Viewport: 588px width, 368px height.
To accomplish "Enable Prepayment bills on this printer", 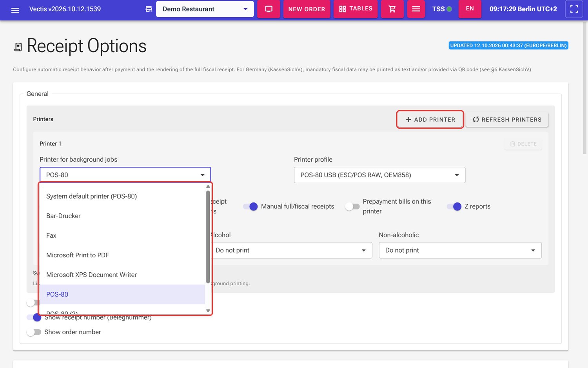I will click(352, 206).
